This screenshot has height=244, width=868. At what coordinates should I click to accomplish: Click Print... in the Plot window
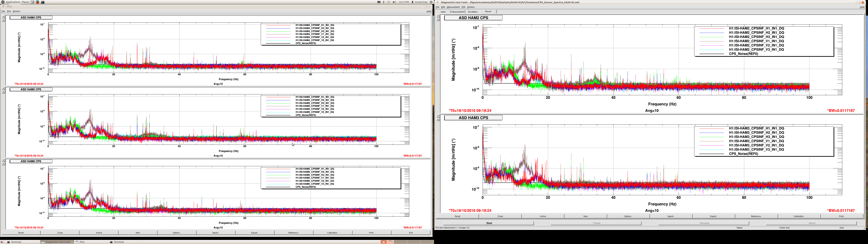(372, 232)
